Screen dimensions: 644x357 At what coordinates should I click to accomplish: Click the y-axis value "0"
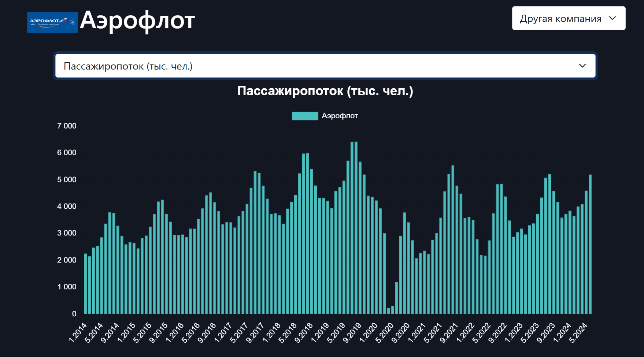click(74, 314)
